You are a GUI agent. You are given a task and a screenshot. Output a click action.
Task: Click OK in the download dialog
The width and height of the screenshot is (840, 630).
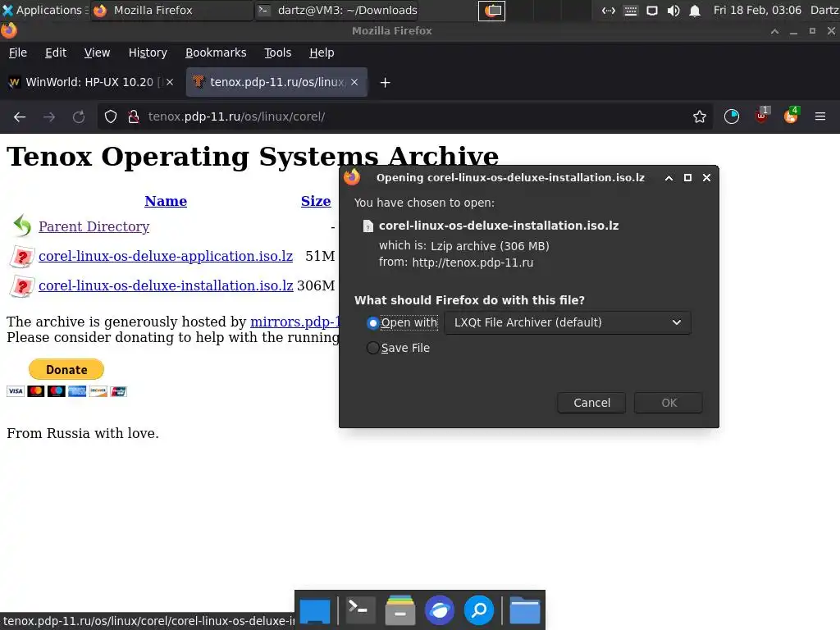[x=669, y=403]
